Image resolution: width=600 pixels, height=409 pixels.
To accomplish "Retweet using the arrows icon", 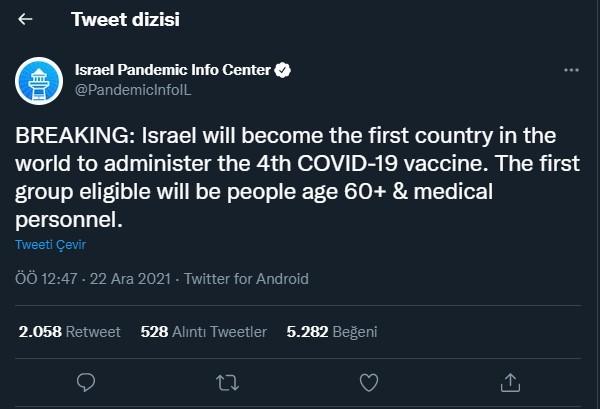I will (x=228, y=381).
